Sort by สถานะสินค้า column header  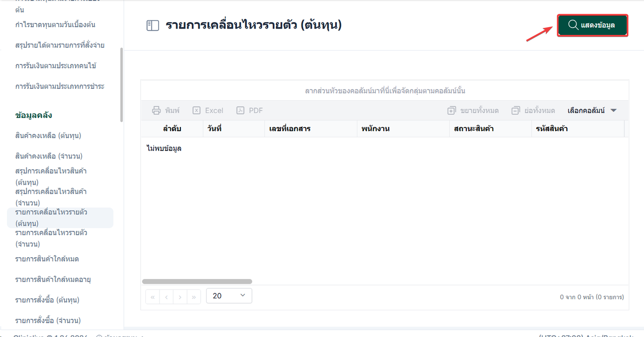tap(490, 129)
